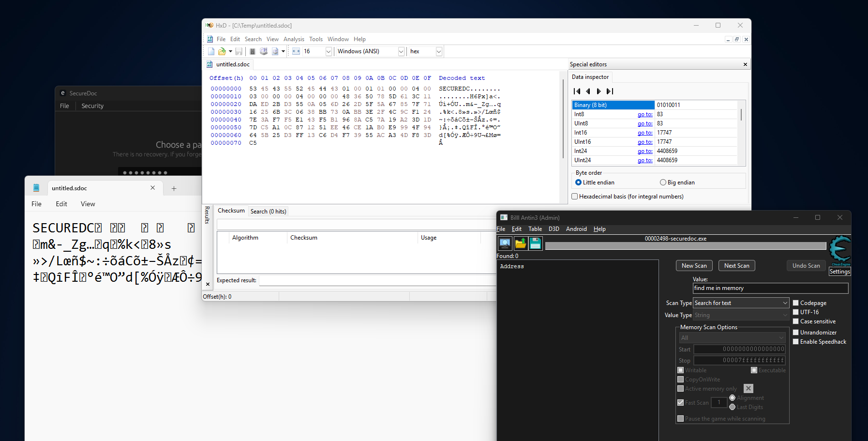Image resolution: width=868 pixels, height=441 pixels.
Task: Select the Data inspector tab
Action: point(590,77)
